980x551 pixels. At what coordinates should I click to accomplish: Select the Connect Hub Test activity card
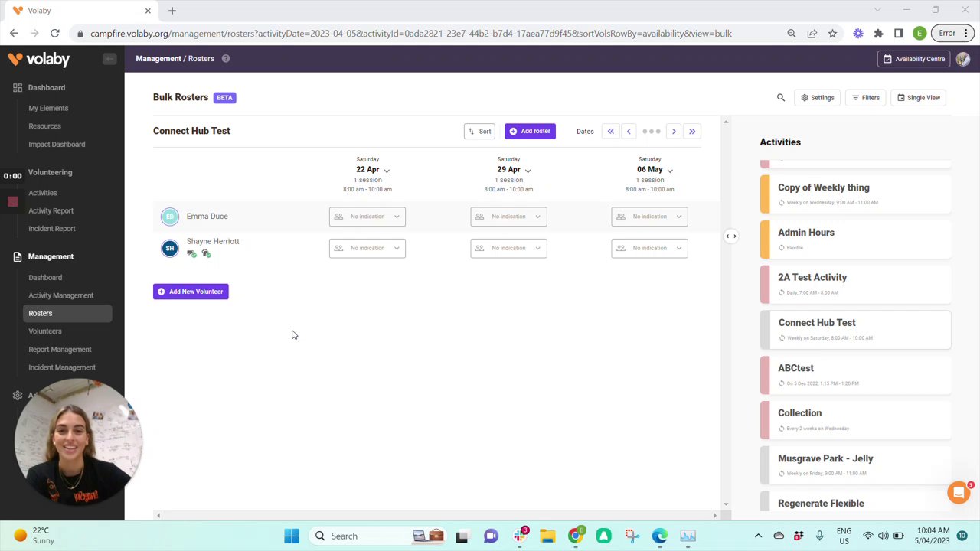[855, 329]
